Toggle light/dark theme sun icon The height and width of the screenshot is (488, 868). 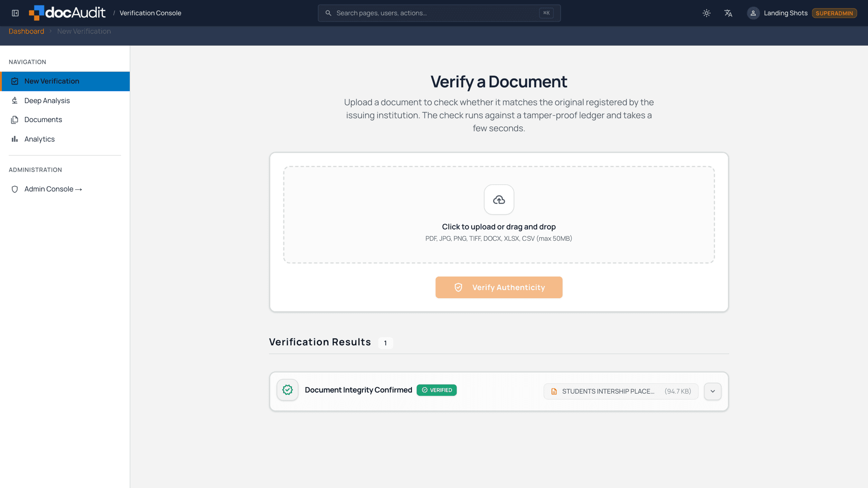coord(707,13)
